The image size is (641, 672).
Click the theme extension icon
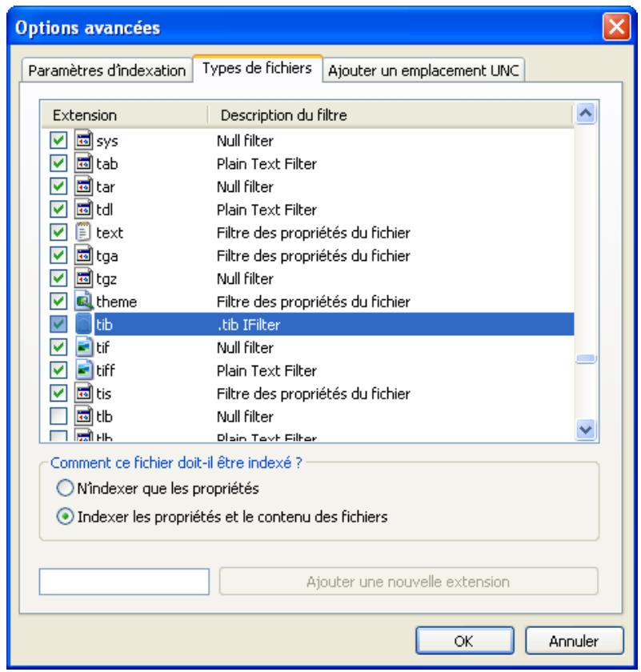click(x=84, y=302)
